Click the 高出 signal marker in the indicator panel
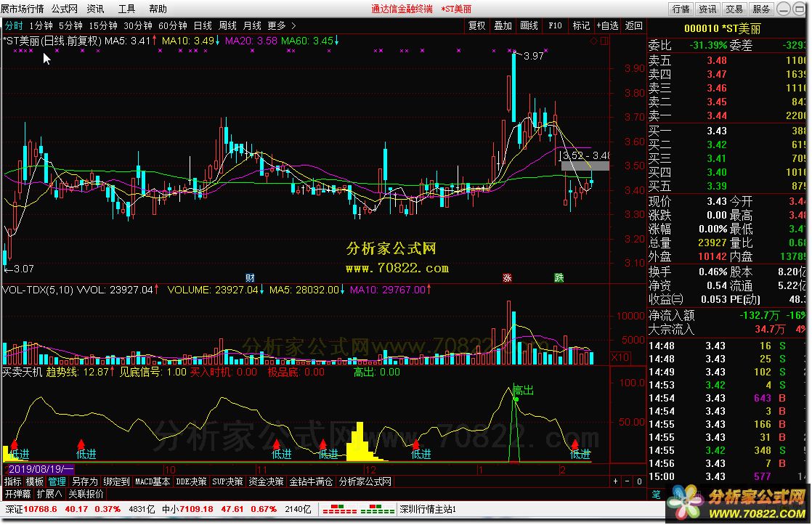812x525 pixels. [x=523, y=391]
